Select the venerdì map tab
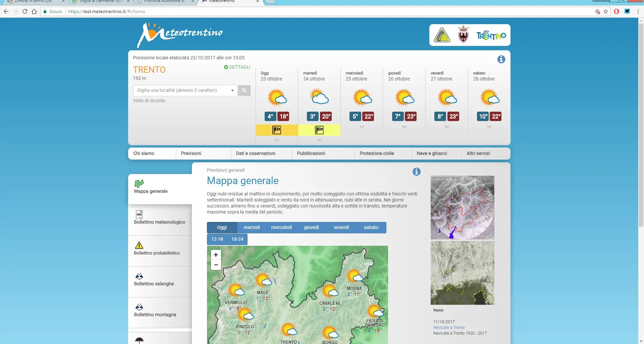Image resolution: width=644 pixels, height=344 pixels. 341,228
